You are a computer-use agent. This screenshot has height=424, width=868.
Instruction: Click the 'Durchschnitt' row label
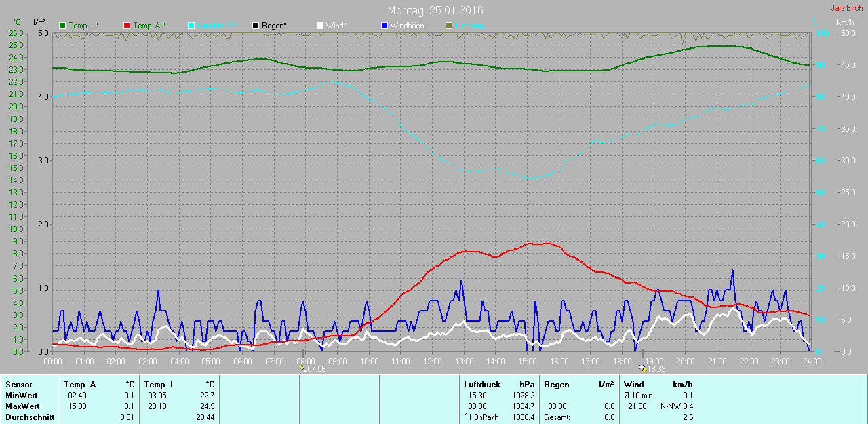(29, 417)
